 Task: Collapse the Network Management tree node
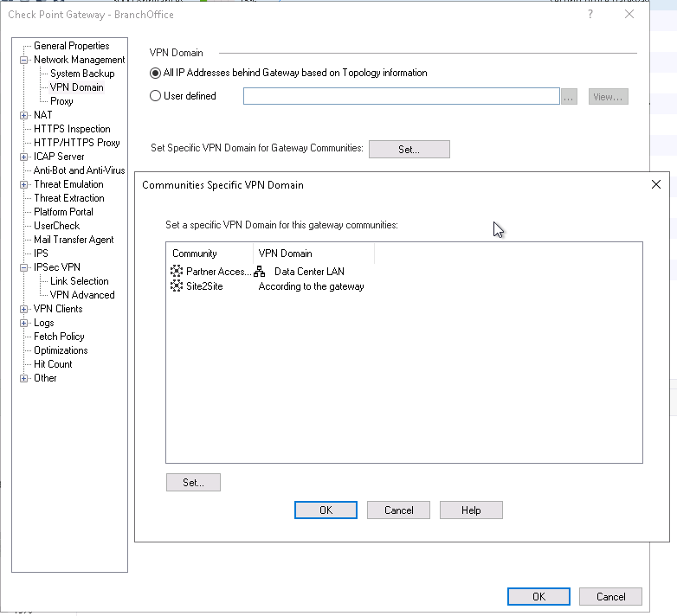(x=23, y=60)
